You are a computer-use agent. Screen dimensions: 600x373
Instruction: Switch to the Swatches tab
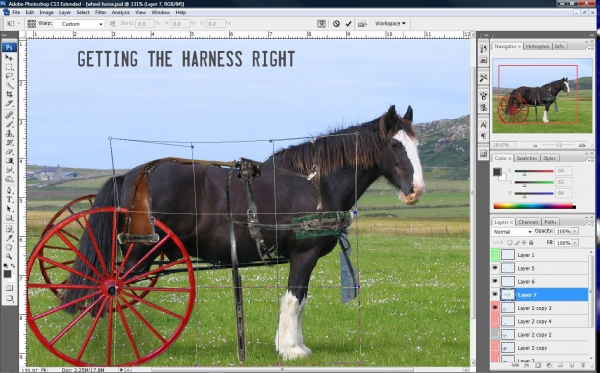(527, 158)
